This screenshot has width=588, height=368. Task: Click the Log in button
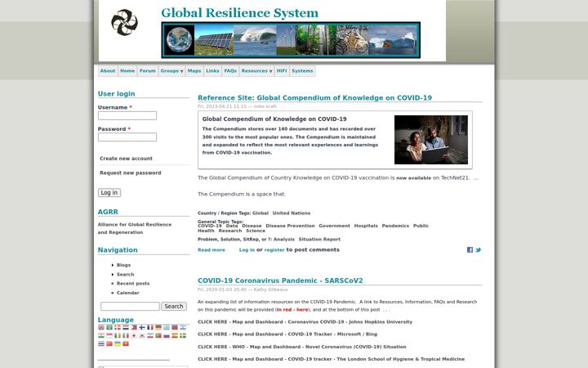tap(109, 193)
